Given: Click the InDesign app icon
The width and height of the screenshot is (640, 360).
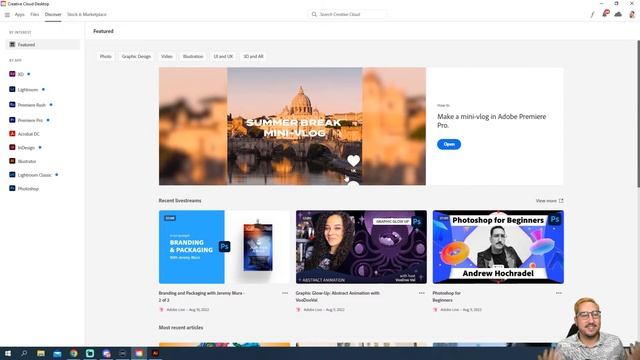Looking at the screenshot, I should [12, 147].
